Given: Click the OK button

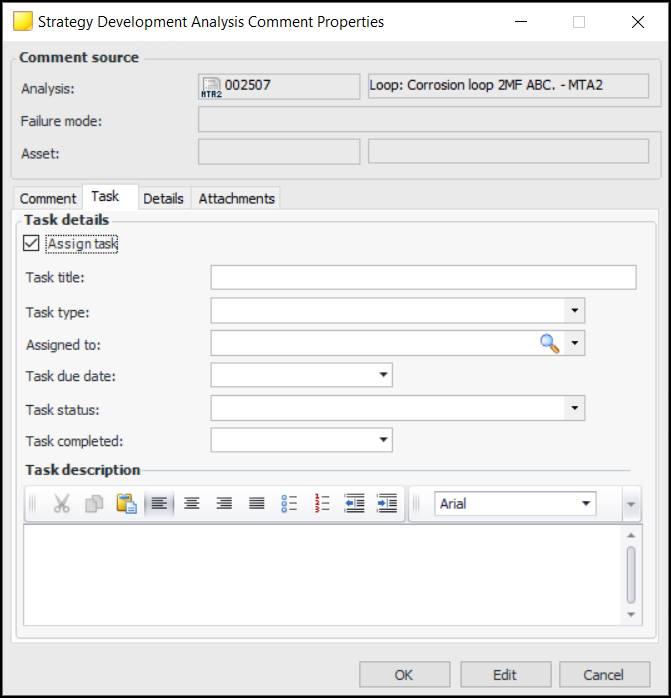Looking at the screenshot, I should coord(404,674).
